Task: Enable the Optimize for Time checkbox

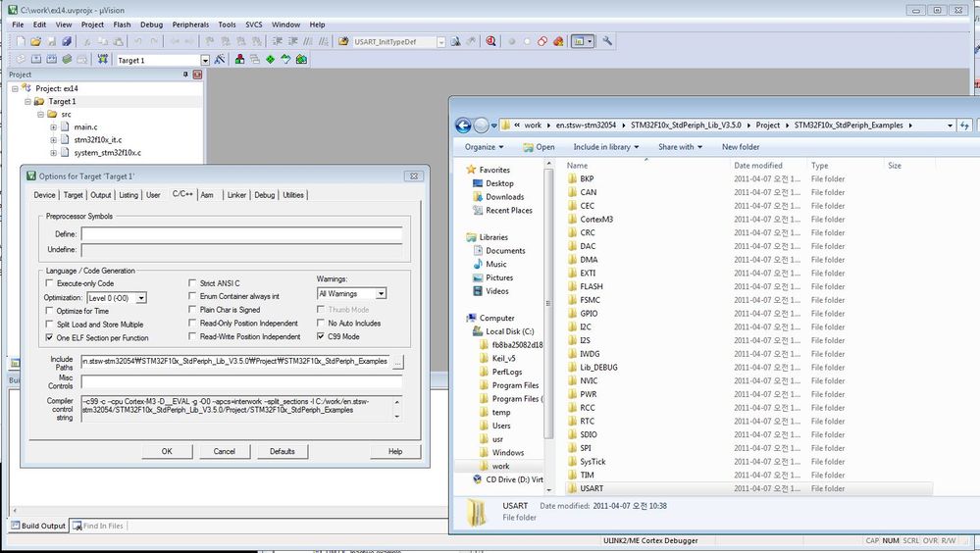Action: 49,311
